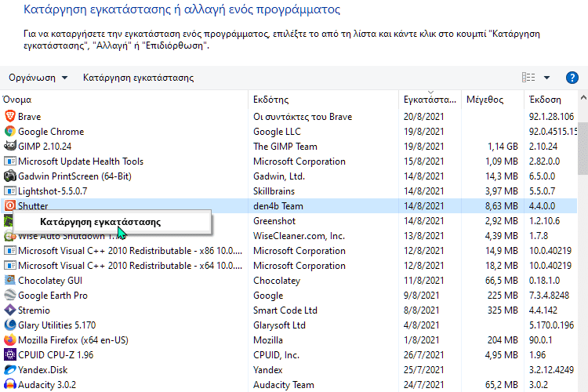Select the Lightshot-5.5.0.7 entry name
The width and height of the screenshot is (588, 392).
53,191
